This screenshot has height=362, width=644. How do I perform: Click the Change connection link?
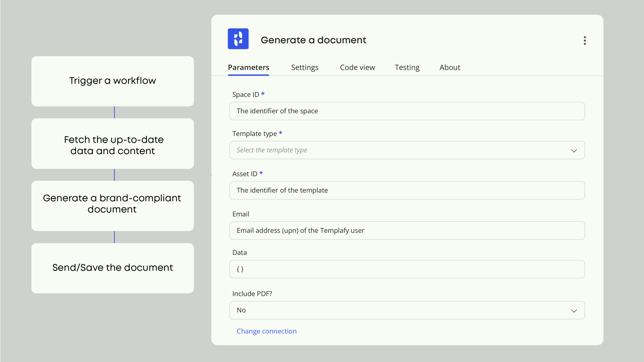(x=266, y=331)
